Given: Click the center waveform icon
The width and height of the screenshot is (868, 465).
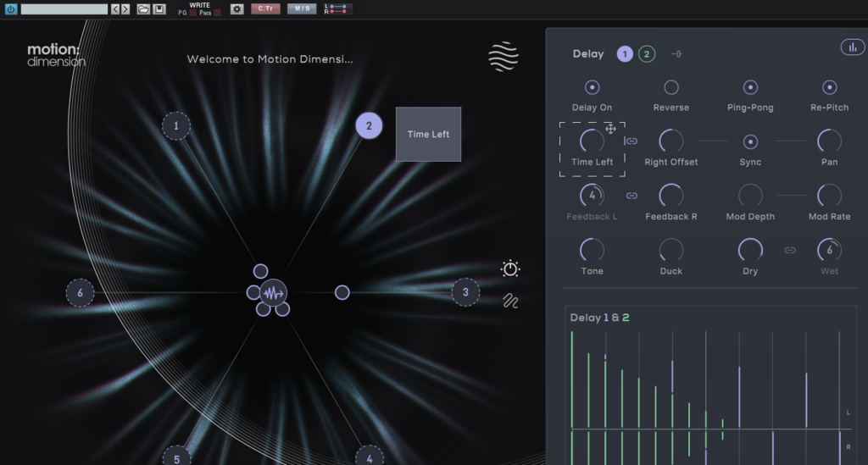Looking at the screenshot, I should click(x=274, y=293).
